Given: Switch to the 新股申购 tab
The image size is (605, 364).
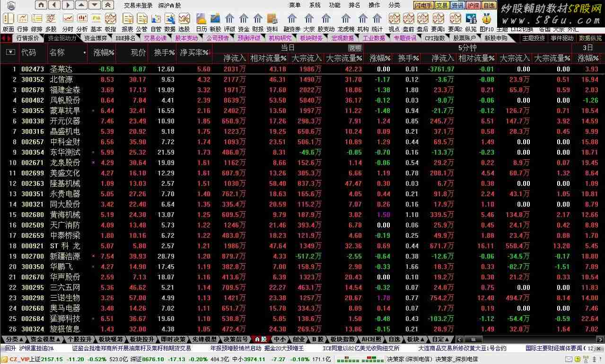Looking at the screenshot, I should pos(496,38).
